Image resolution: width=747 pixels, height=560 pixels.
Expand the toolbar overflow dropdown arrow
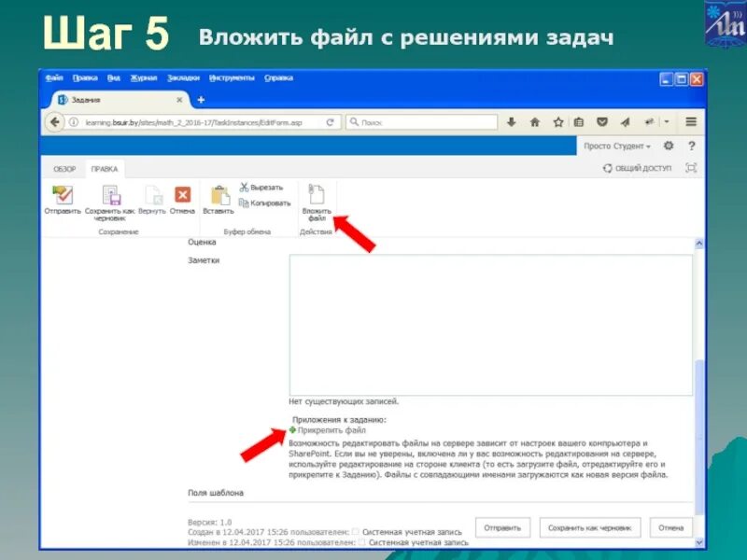coord(667,122)
